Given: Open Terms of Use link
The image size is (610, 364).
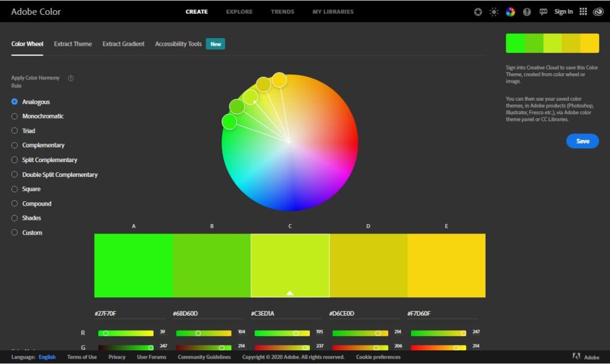Looking at the screenshot, I should tap(82, 357).
